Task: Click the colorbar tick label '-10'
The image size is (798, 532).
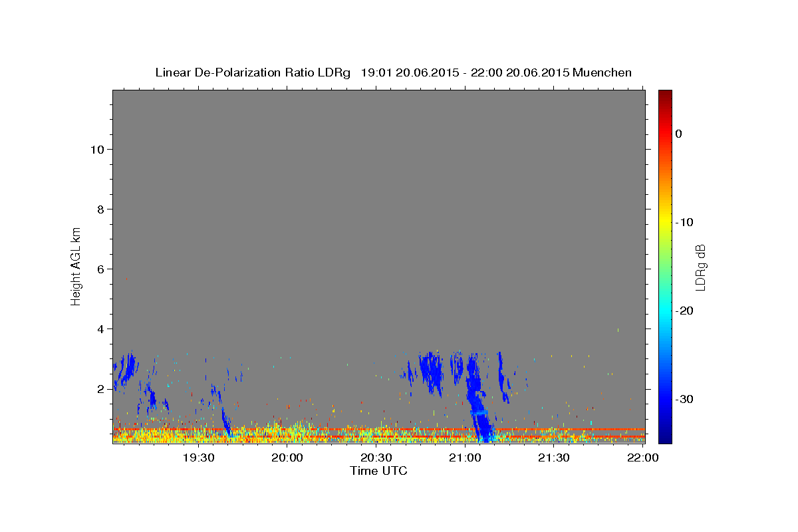Action: [x=685, y=222]
